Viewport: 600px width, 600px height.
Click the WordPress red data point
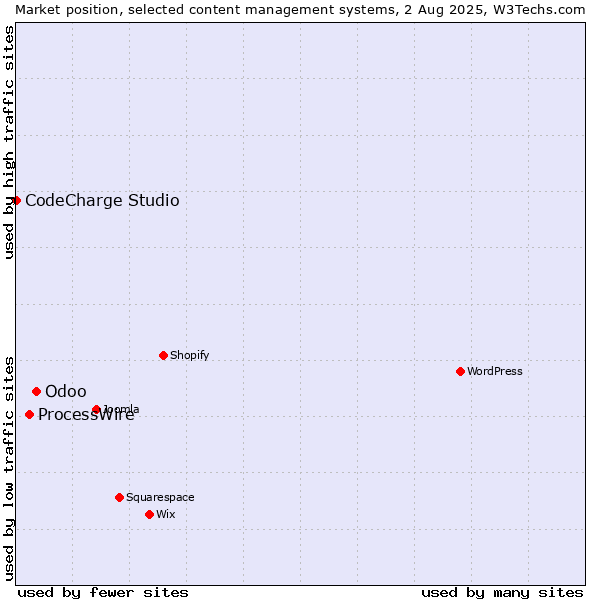pos(460,372)
